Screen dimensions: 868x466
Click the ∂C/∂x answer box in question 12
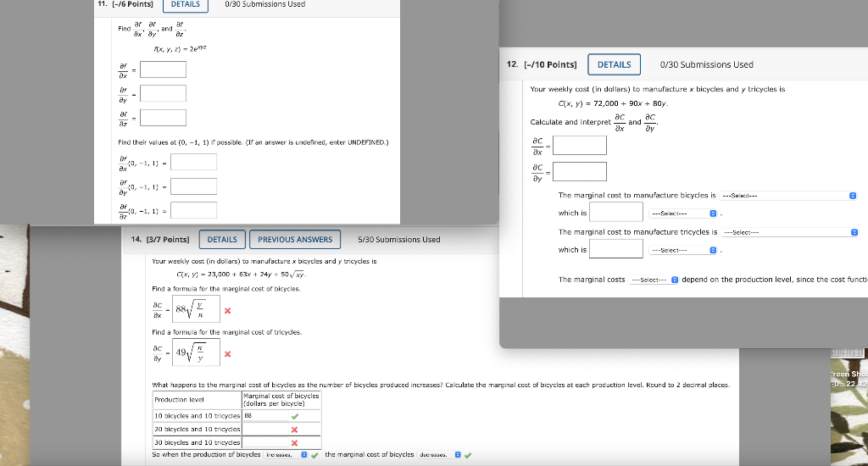click(580, 146)
